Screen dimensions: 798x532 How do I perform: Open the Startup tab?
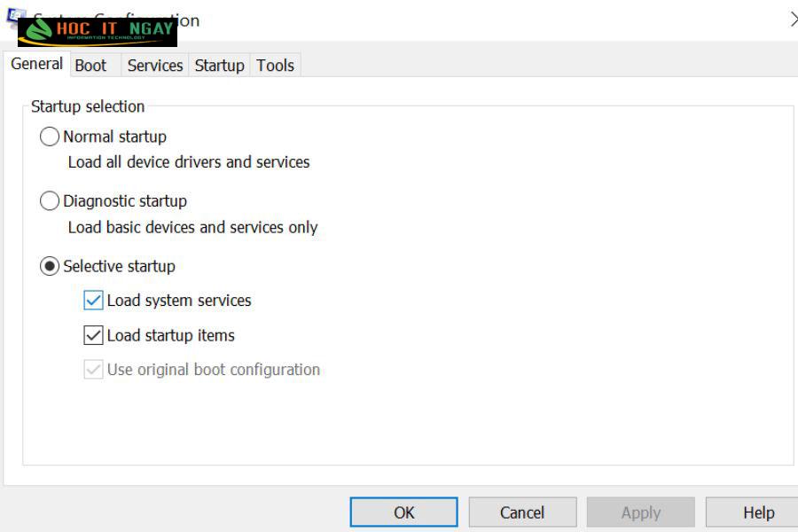pos(219,65)
